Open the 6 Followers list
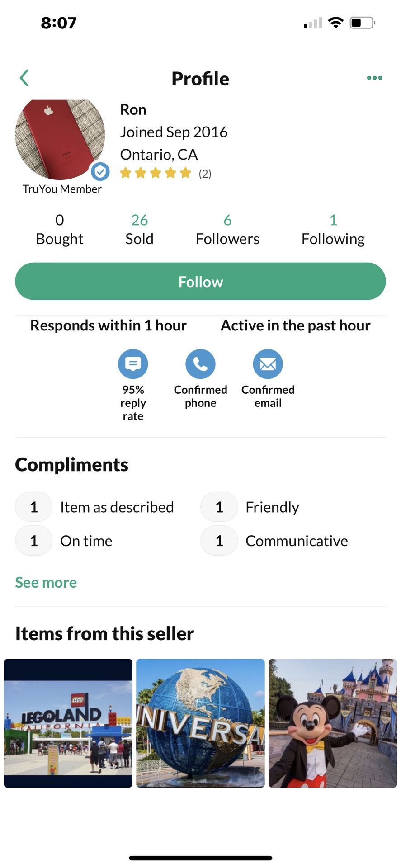This screenshot has width=401, height=868. (227, 229)
